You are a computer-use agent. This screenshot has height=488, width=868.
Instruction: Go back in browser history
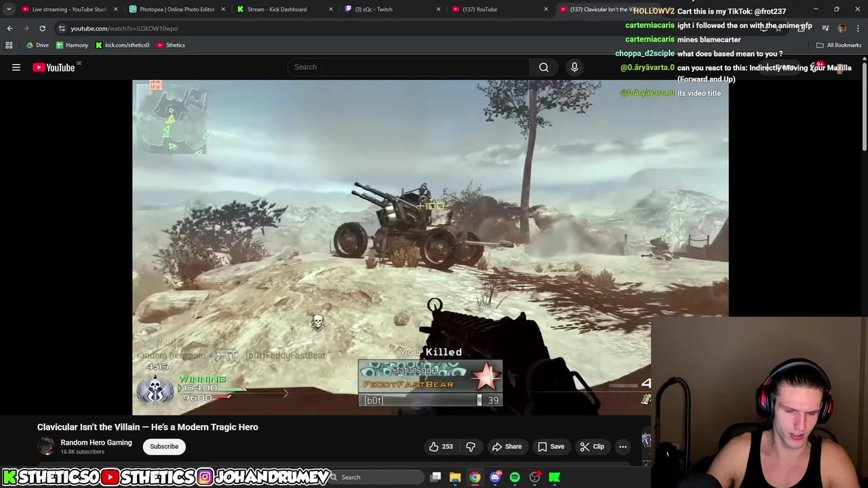[x=9, y=28]
